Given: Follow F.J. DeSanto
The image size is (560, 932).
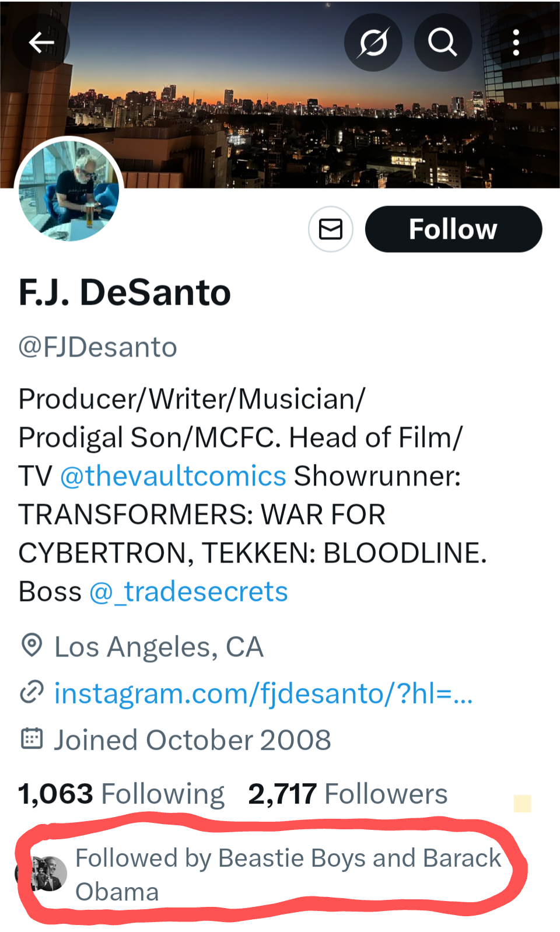Looking at the screenshot, I should [x=453, y=229].
